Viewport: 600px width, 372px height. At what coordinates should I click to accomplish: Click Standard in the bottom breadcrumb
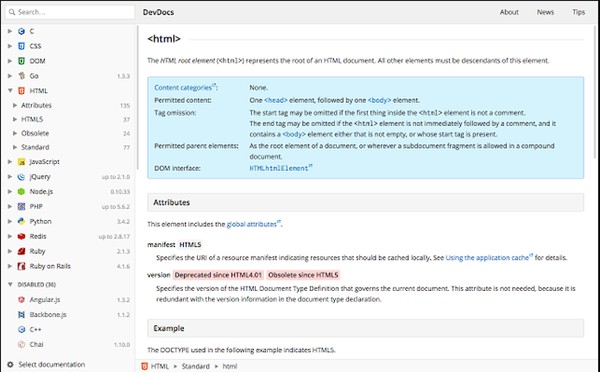(196, 366)
